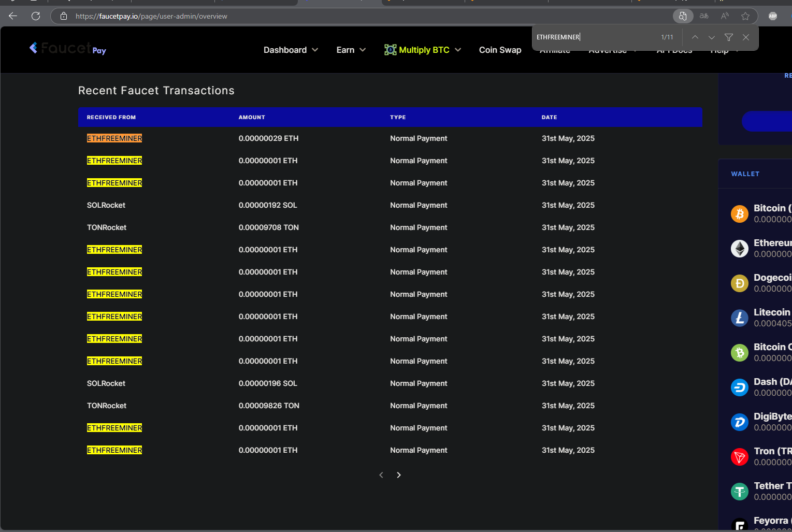This screenshot has height=532, width=792.
Task: Expand the Earn dropdown menu
Action: pos(351,50)
